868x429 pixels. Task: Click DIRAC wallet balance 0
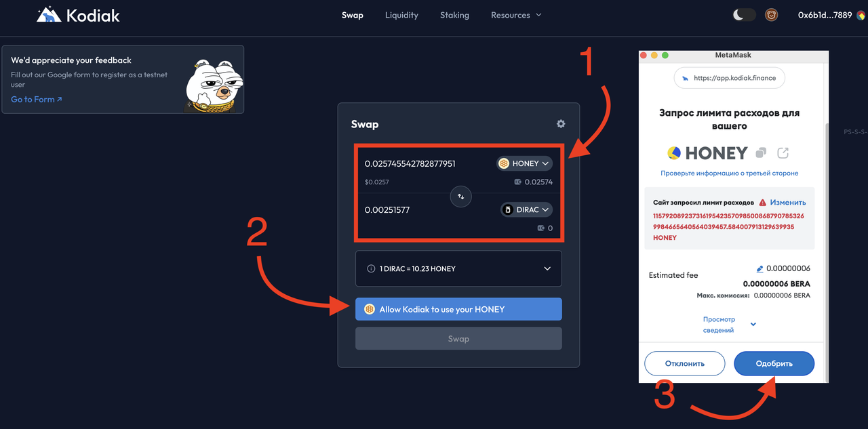pos(545,228)
